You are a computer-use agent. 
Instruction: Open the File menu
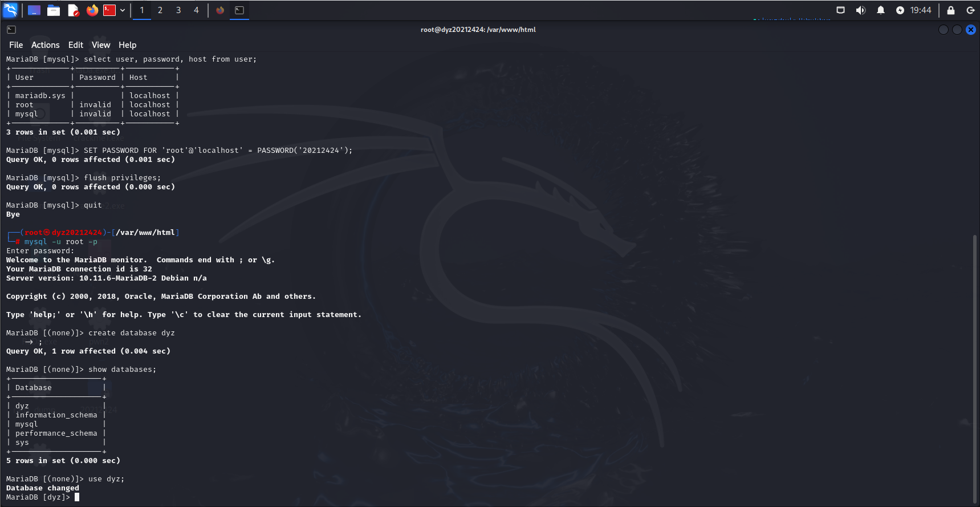[16, 45]
